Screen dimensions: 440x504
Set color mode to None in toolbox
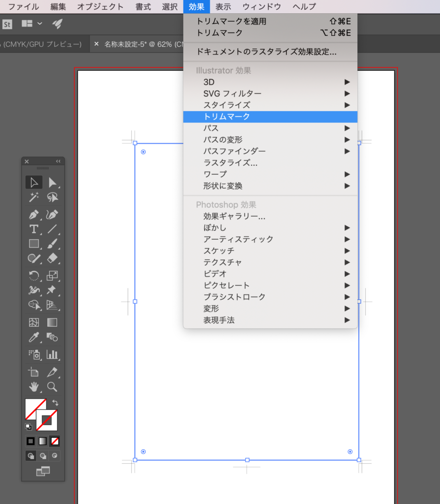pos(55,441)
